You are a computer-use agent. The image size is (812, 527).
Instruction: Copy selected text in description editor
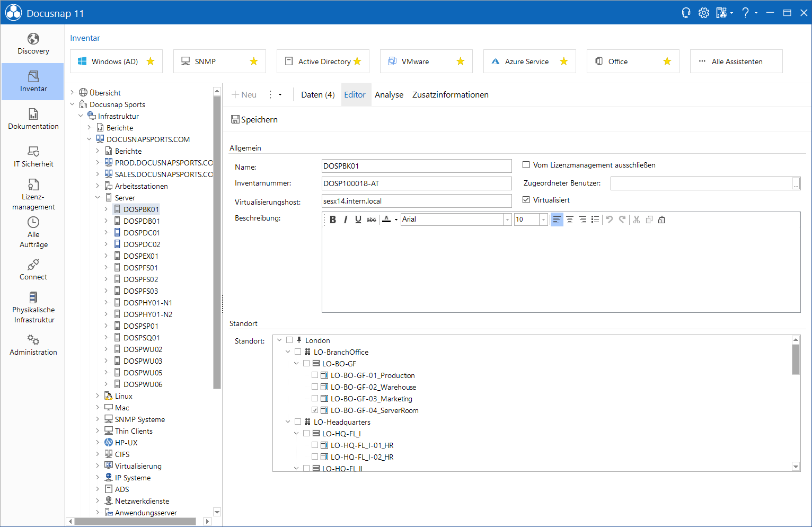649,219
